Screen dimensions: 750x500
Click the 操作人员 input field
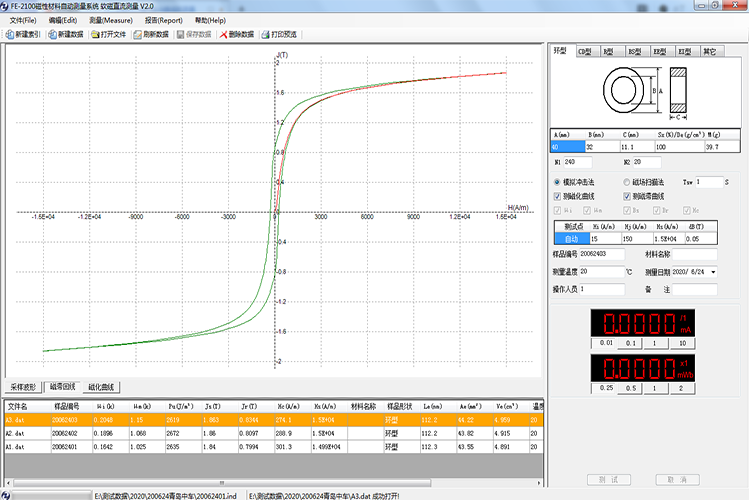point(602,289)
